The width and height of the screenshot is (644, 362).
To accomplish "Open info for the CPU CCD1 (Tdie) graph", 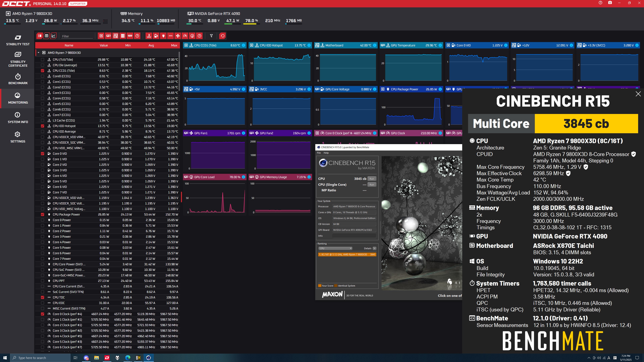I will pos(244,45).
